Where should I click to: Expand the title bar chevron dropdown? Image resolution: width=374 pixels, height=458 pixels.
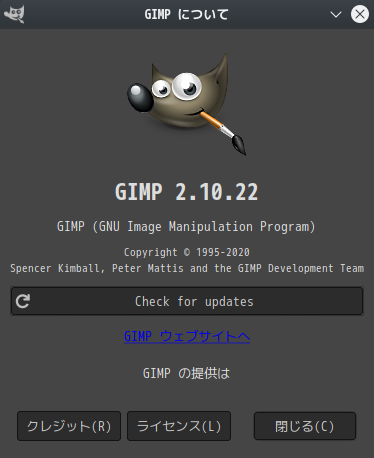[336, 14]
